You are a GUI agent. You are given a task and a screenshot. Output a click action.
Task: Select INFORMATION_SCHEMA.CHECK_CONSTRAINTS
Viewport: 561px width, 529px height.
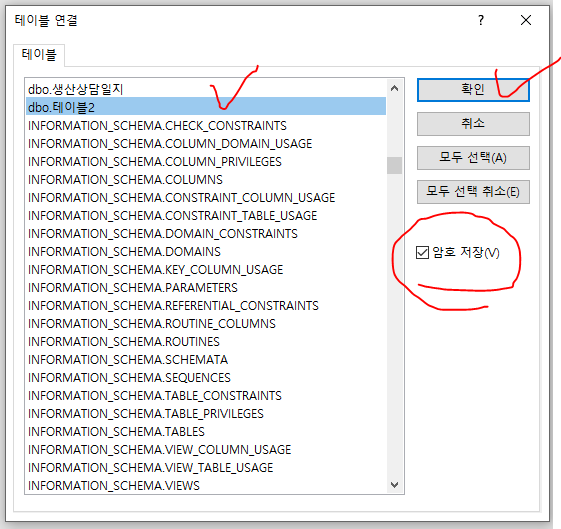point(206,126)
